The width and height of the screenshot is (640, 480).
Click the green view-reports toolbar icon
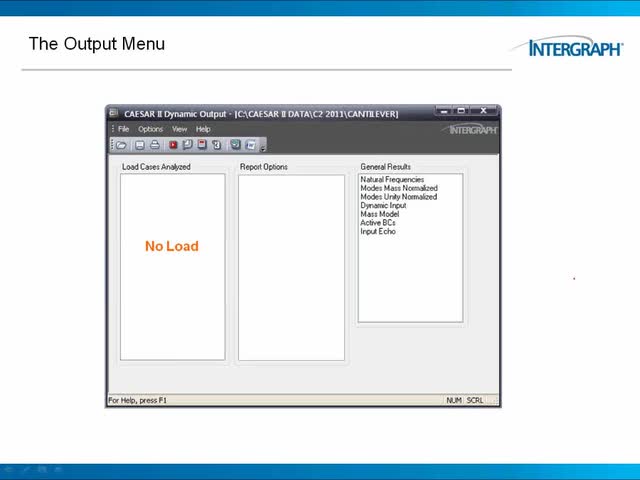pos(236,144)
